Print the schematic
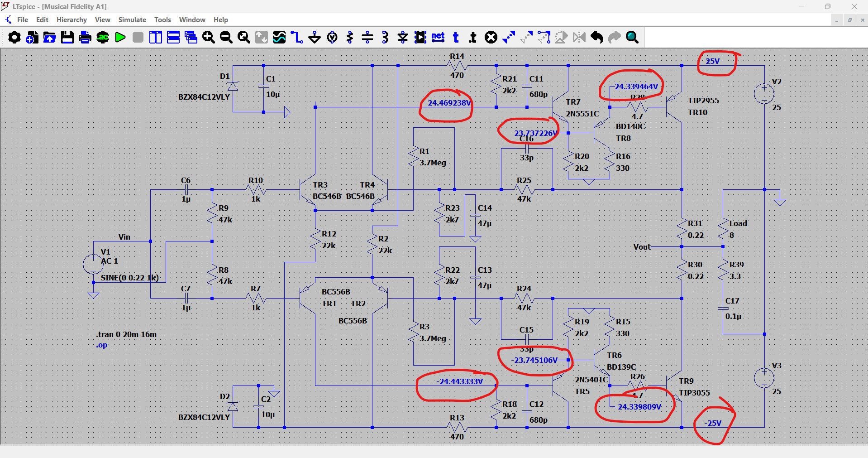The width and height of the screenshot is (868, 458). (x=85, y=37)
